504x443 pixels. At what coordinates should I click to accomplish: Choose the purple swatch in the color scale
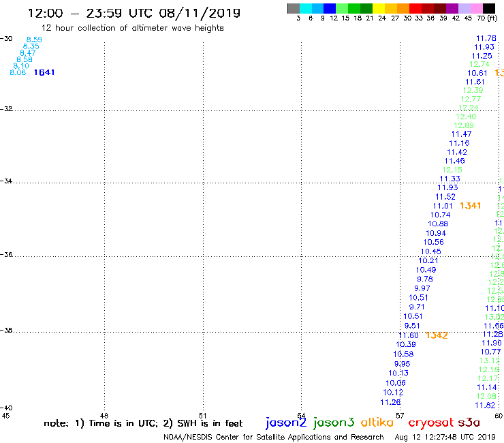pyautogui.click(x=452, y=8)
